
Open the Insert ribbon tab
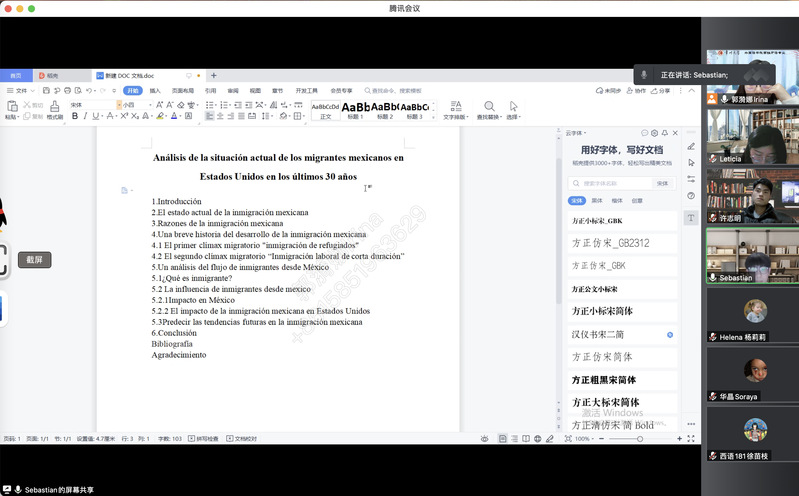[x=155, y=90]
